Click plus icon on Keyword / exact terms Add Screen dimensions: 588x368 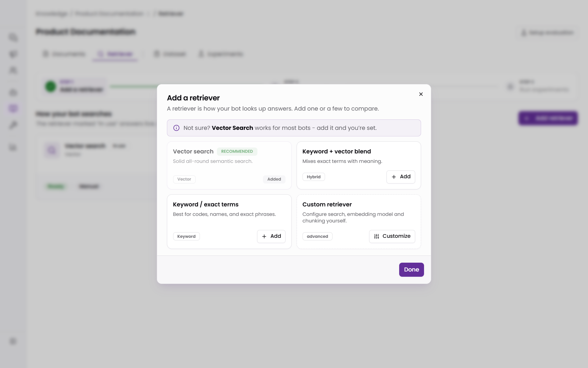264,237
